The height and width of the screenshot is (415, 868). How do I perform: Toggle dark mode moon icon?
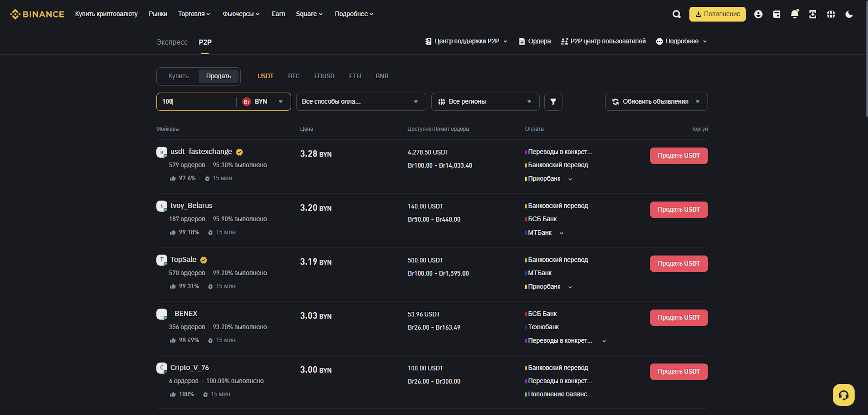(x=849, y=14)
